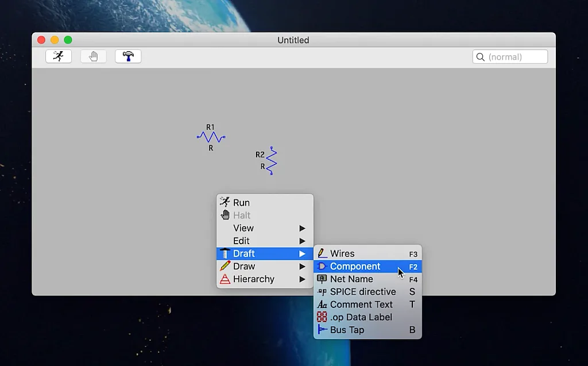588x366 pixels.
Task: Click the Bus Tap flag icon
Action: coord(322,330)
